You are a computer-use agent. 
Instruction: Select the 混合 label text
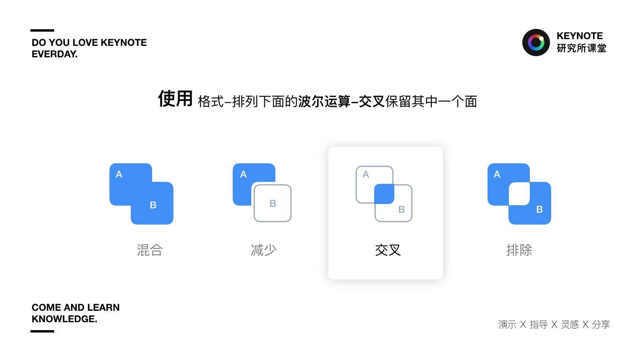(x=150, y=250)
